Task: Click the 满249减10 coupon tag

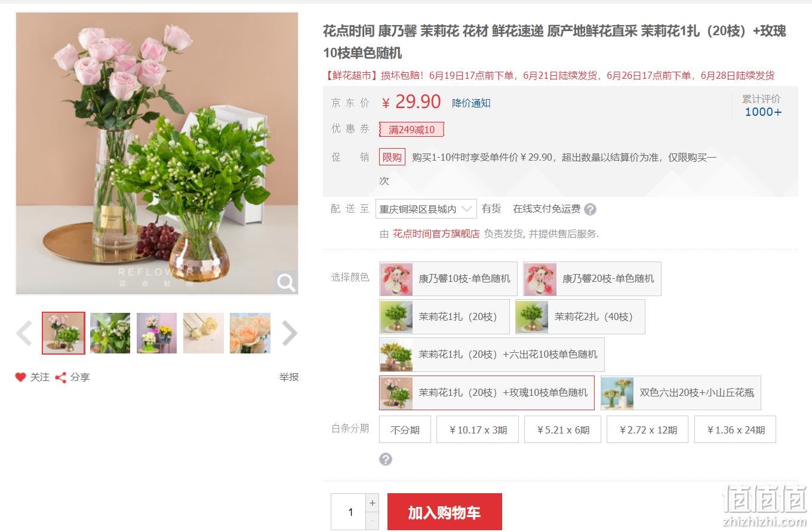Action: pos(411,130)
